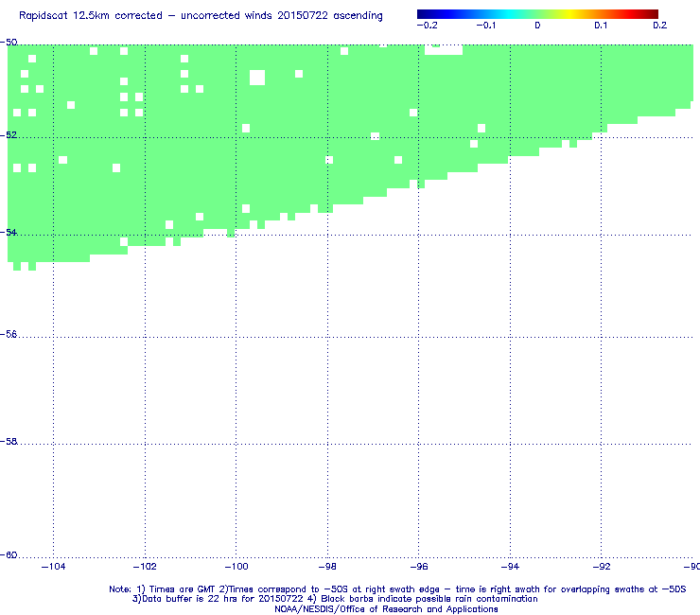Click the '-94' longitude axis label
The width and height of the screenshot is (700, 615).
(x=510, y=567)
